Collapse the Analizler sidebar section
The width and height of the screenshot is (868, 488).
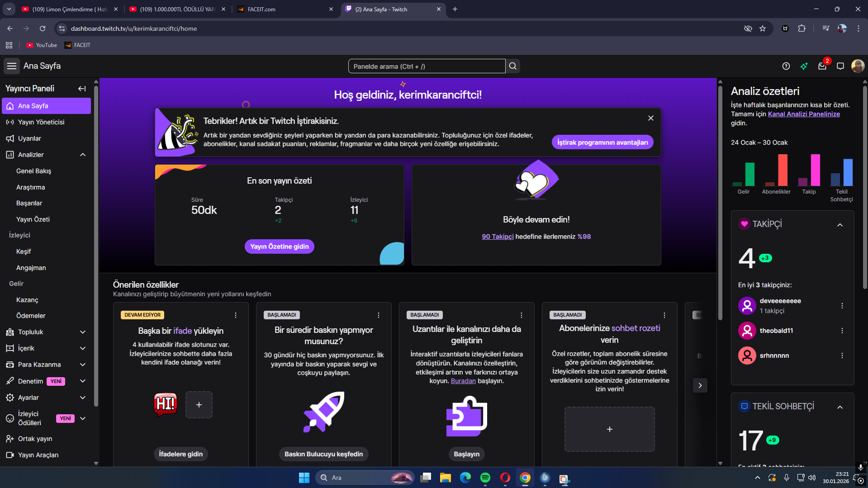83,155
